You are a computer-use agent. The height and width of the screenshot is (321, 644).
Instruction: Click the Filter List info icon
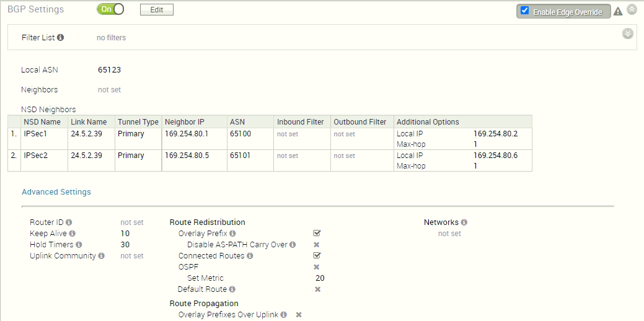(x=61, y=38)
